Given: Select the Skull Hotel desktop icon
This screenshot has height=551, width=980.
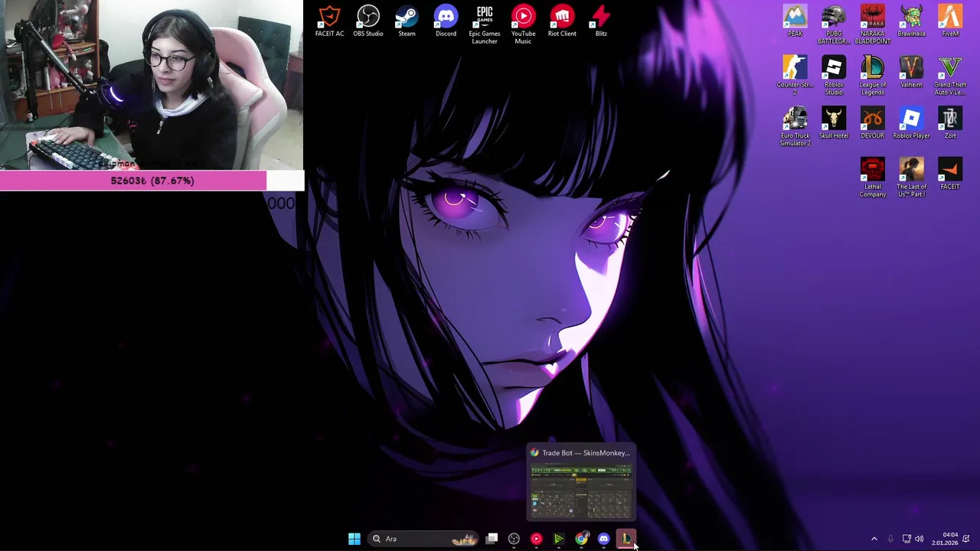Looking at the screenshot, I should 834,122.
